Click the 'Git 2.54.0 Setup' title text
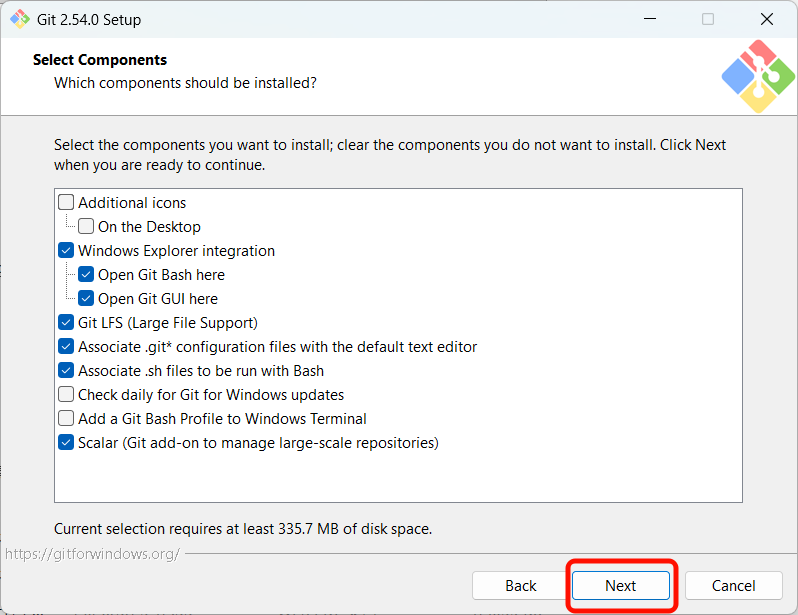798x615 pixels. click(89, 20)
